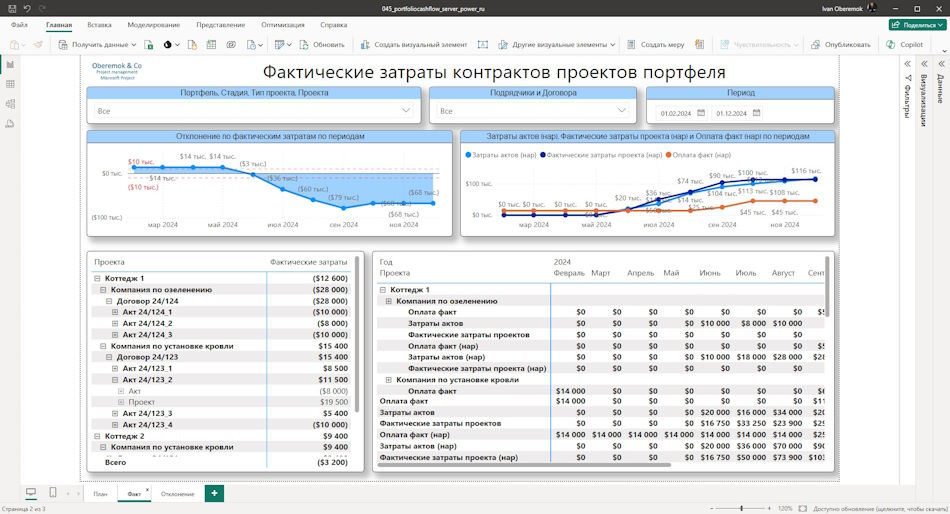The image size is (950, 514).
Task: Open Copilot from the ribbon
Action: point(904,45)
